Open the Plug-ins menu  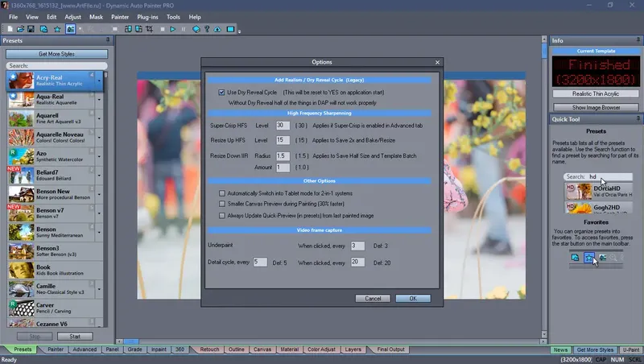(147, 17)
